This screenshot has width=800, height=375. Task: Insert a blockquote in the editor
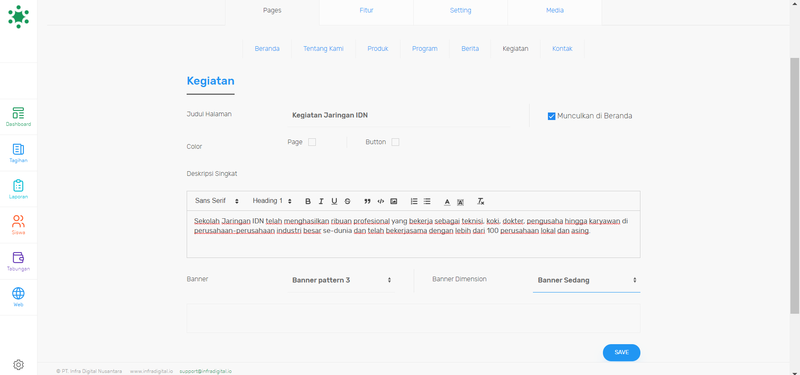(367, 202)
